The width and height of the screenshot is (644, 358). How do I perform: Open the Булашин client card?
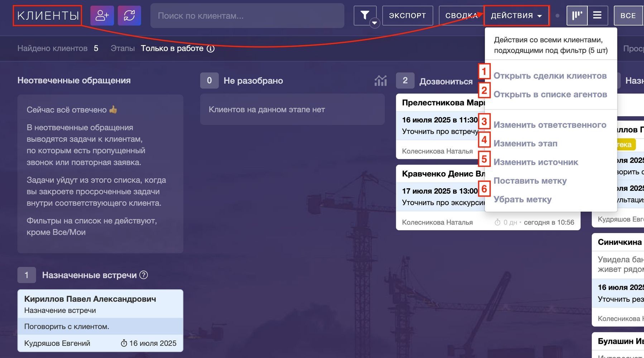618,345
